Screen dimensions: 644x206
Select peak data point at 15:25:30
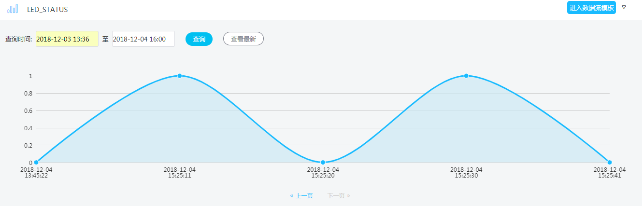coord(466,76)
